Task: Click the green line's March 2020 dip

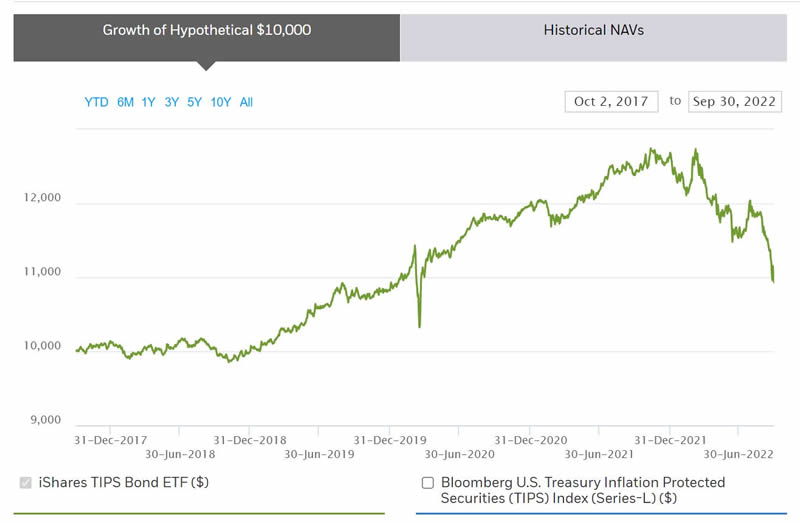Action: click(419, 326)
